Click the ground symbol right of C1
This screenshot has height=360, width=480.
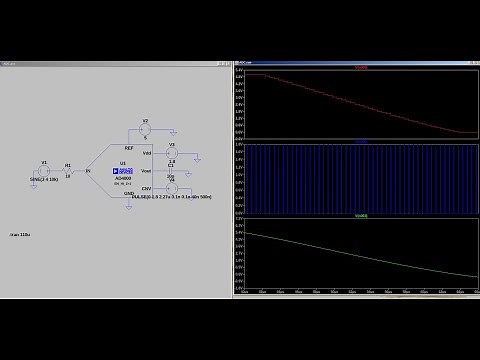(188, 174)
